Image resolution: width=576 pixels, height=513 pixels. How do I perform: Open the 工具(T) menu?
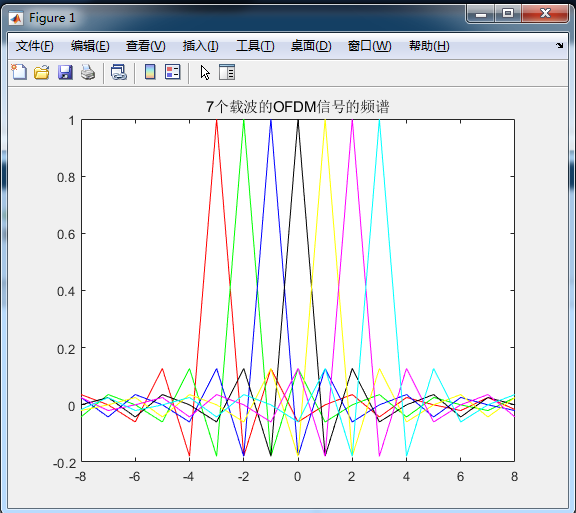click(255, 46)
